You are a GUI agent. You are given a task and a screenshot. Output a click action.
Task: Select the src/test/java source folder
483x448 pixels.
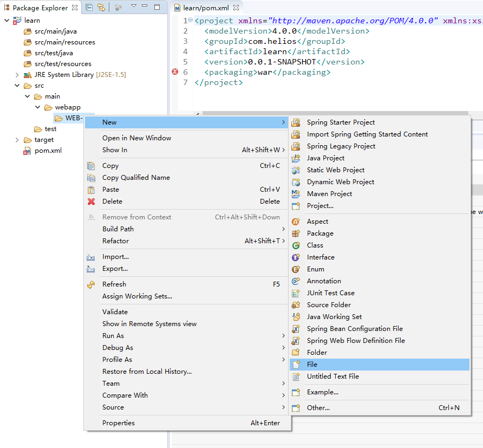[48, 53]
